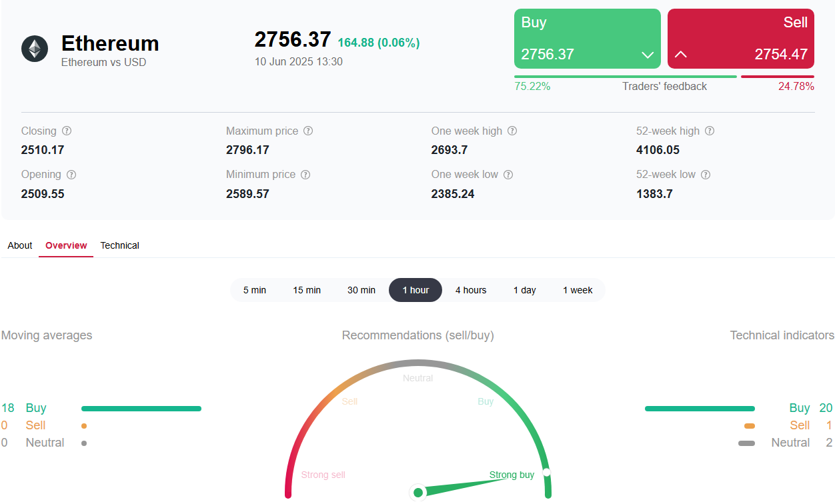Switch to the 4 hours timeframe

point(471,290)
